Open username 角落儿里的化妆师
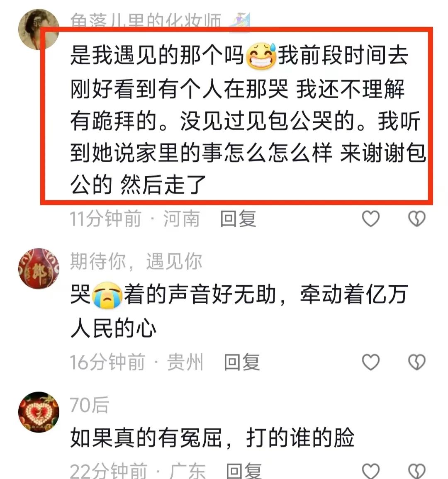 pyautogui.click(x=146, y=20)
